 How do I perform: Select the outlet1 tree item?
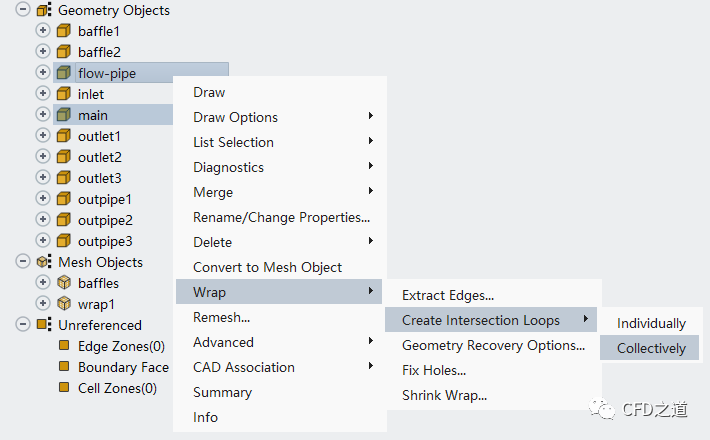click(99, 136)
